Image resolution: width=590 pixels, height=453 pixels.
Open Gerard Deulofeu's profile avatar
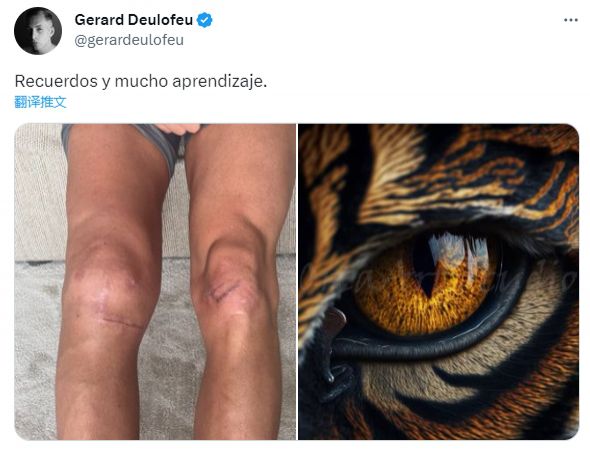(38, 31)
